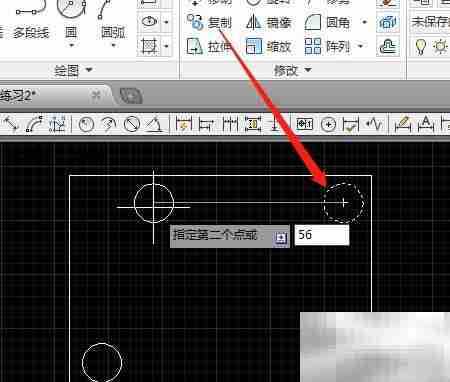Image resolution: width=450 pixels, height=382 pixels.
Task: Click the Quick Dimension toolbar icon
Action: 184,124
